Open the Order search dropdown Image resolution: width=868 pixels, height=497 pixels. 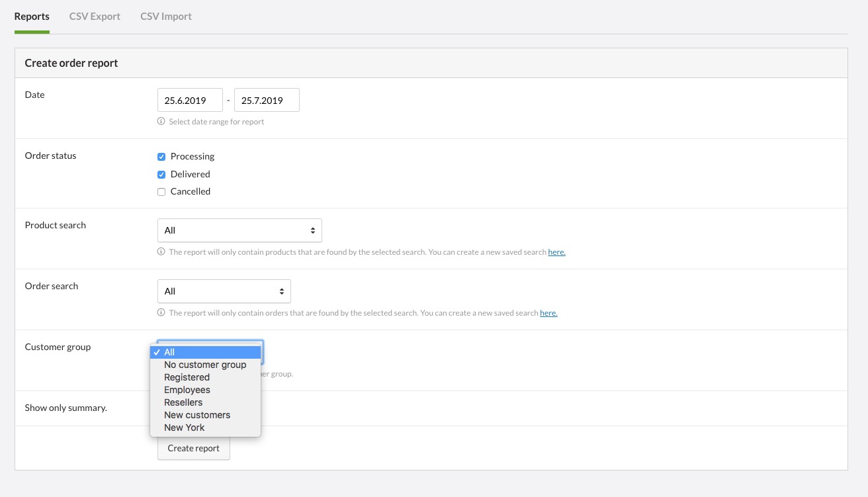(224, 291)
